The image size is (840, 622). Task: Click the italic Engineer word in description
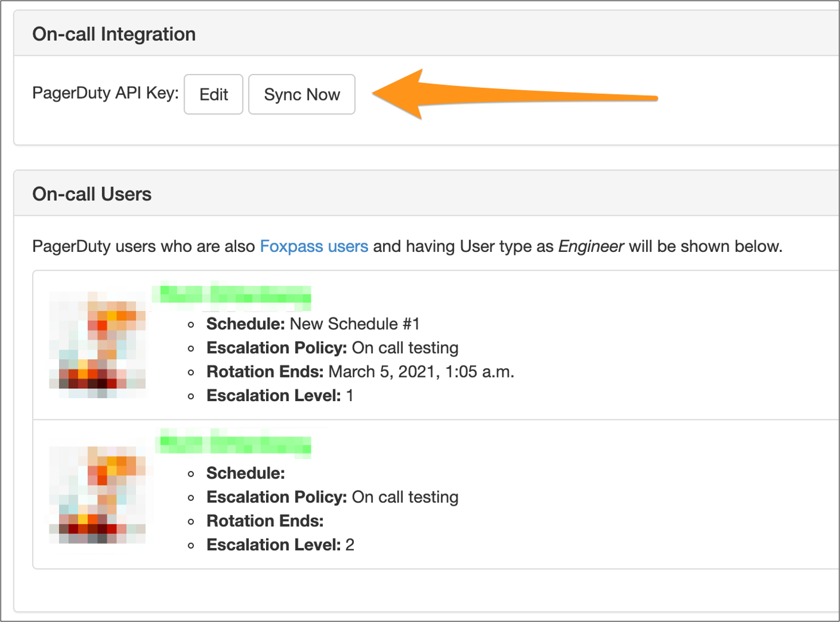point(591,247)
